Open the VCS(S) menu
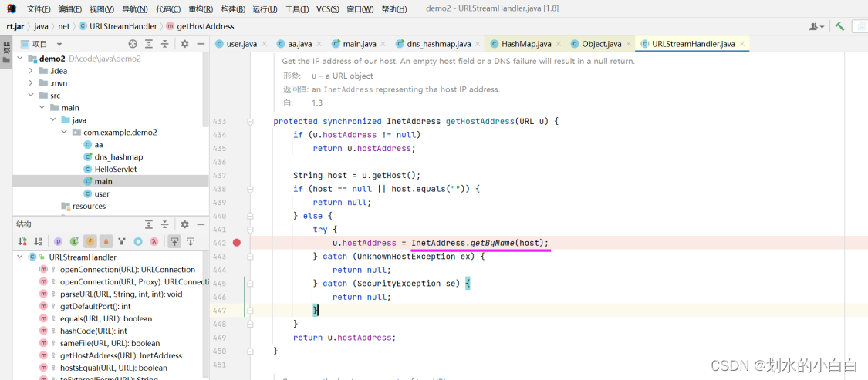868x380 pixels. click(x=329, y=9)
